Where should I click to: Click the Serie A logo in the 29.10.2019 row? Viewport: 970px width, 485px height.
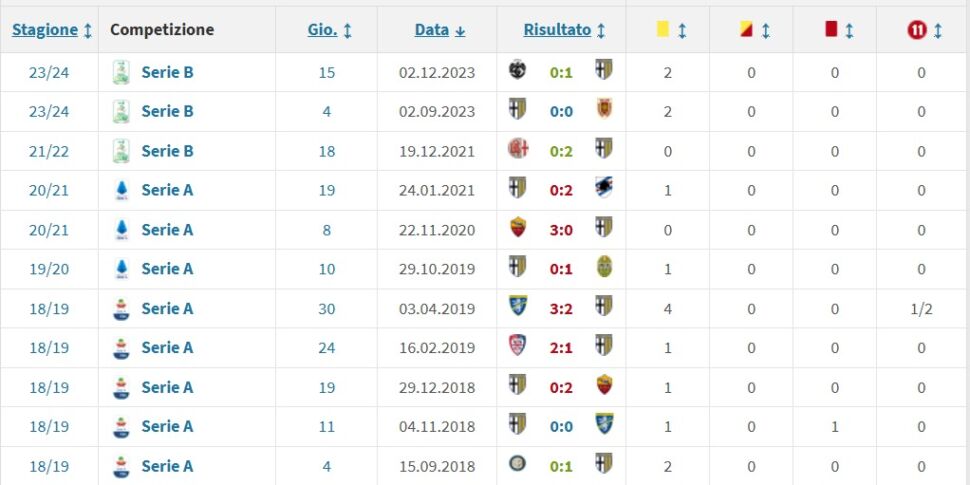tap(121, 269)
